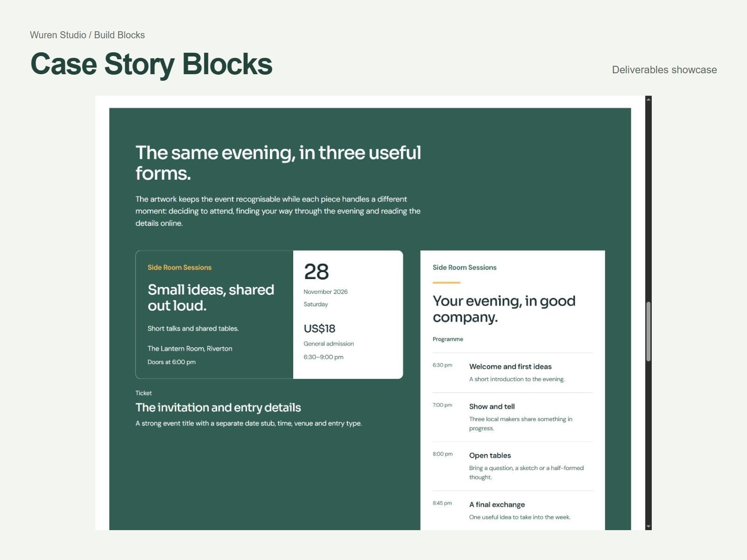Click 'Short talks and shared tables.' text
Image resolution: width=747 pixels, height=560 pixels.
click(x=193, y=329)
